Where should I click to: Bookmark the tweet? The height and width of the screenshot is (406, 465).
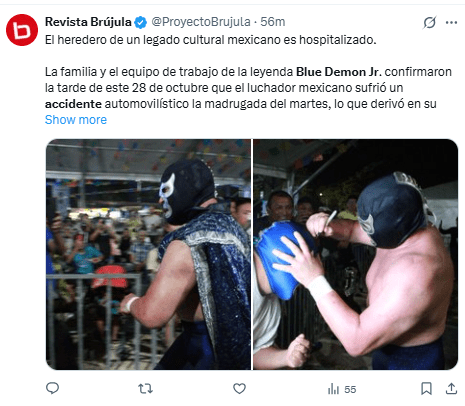(x=426, y=388)
